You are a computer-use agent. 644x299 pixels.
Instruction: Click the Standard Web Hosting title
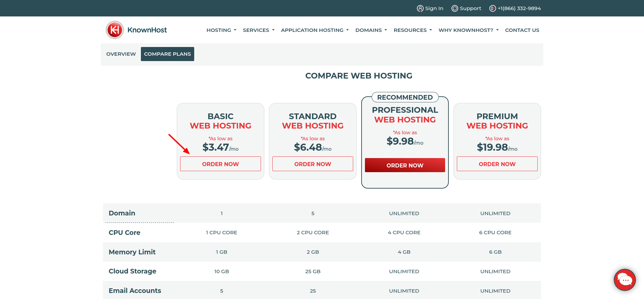click(313, 121)
